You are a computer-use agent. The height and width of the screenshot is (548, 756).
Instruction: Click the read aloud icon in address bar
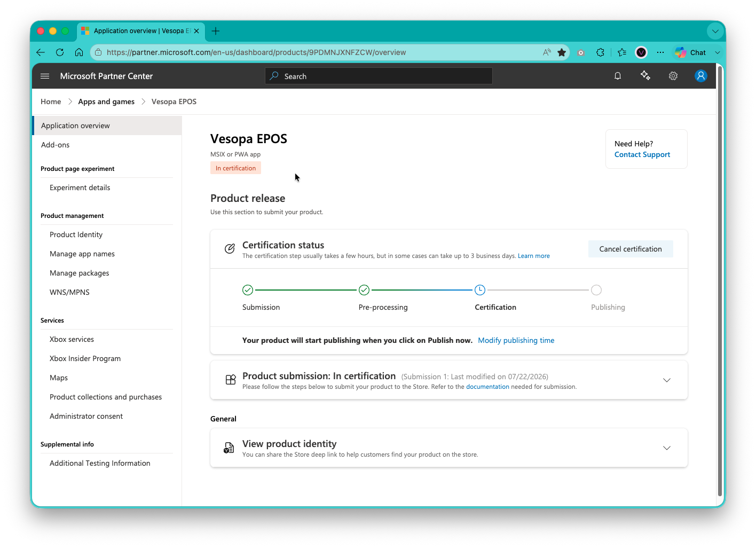tap(547, 52)
